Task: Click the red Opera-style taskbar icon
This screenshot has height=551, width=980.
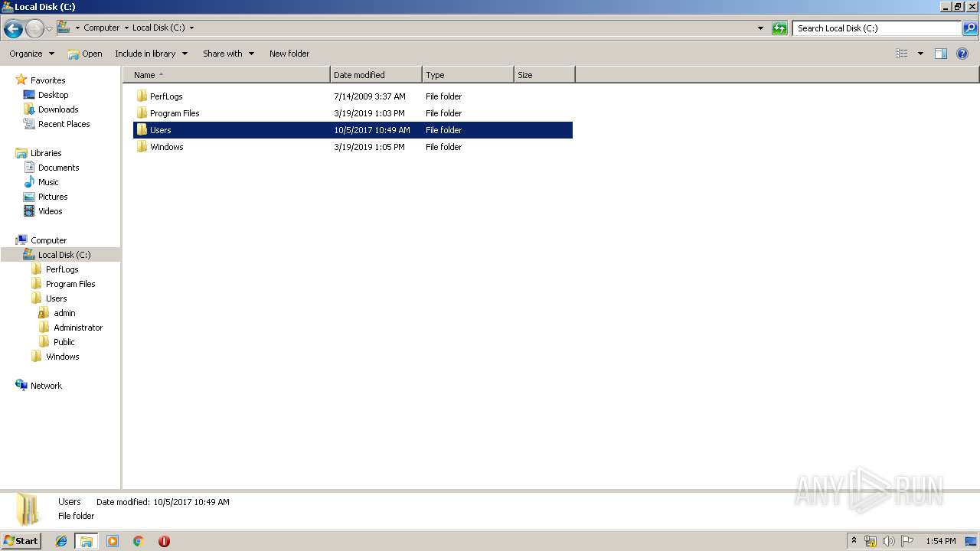Action: 164,541
